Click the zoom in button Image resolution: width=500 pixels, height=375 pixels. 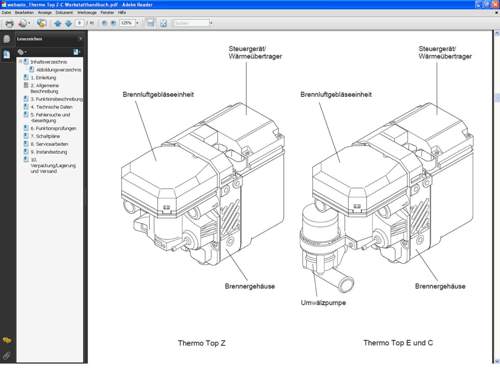click(x=113, y=23)
